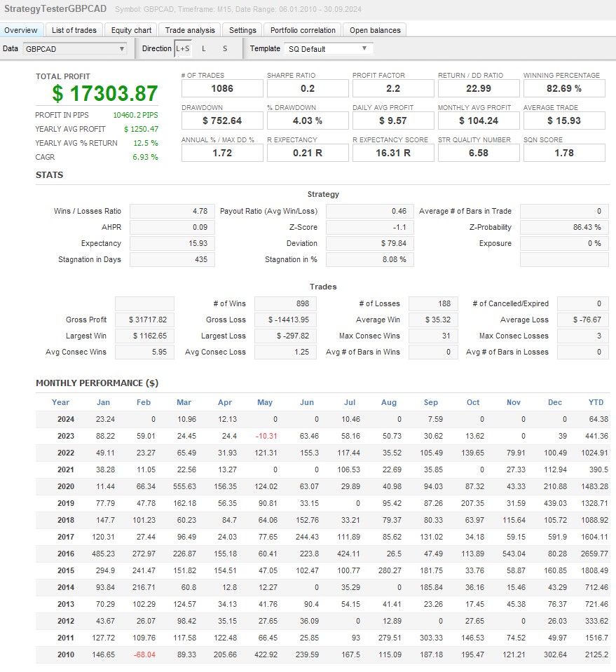Click the Max Consec Wins field 31
The width and height of the screenshot is (616, 672).
433,336
